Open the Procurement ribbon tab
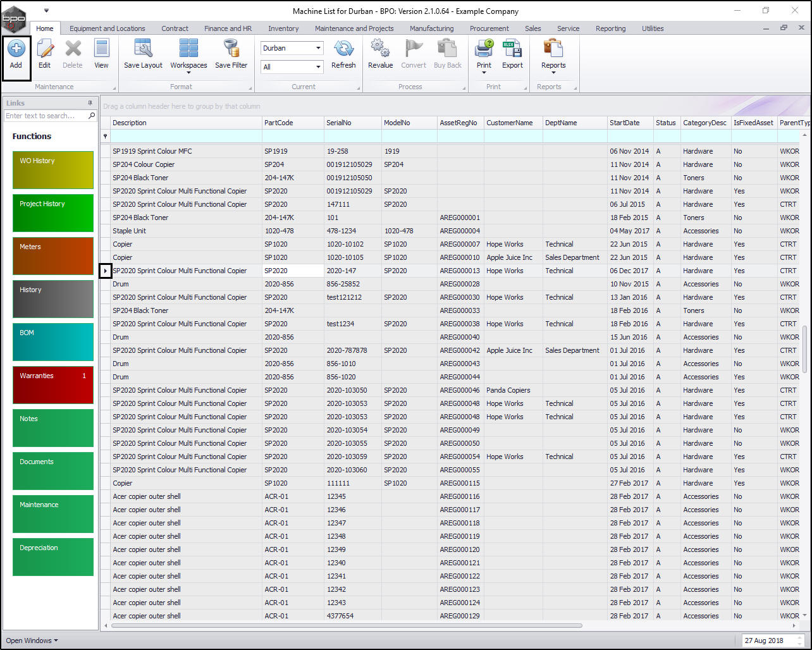 coord(489,28)
